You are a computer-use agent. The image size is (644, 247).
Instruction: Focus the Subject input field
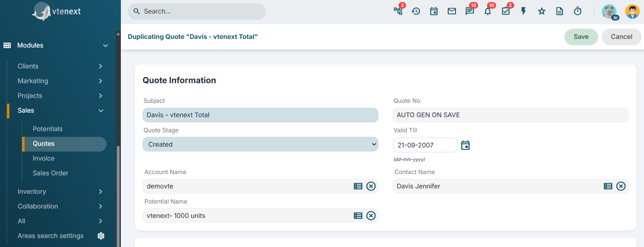point(261,115)
